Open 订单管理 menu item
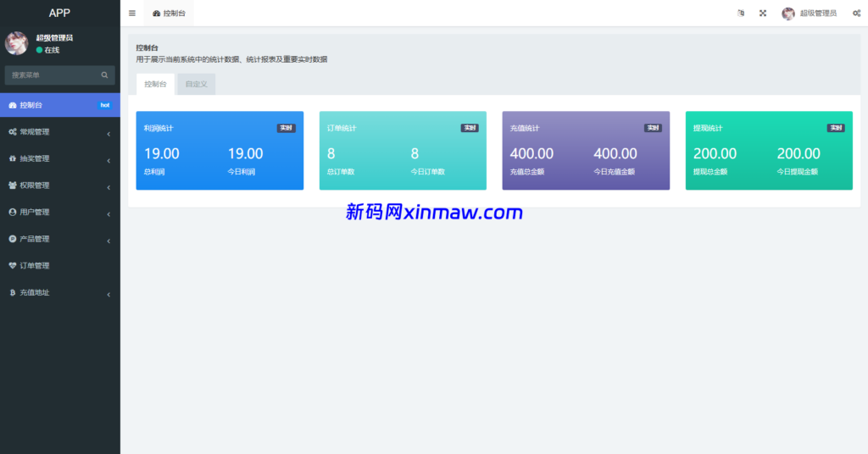Viewport: 868px width, 454px height. (60, 265)
